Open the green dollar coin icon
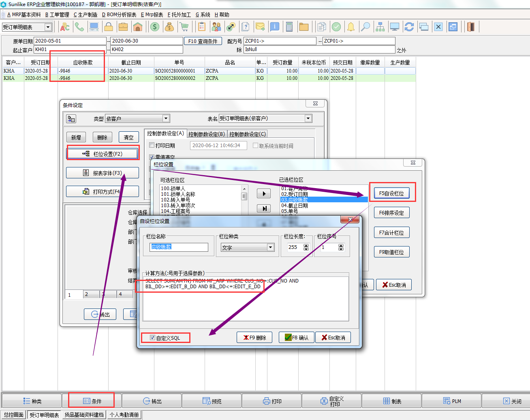Image resolution: width=530 pixels, height=420 pixels. pyautogui.click(x=155, y=27)
